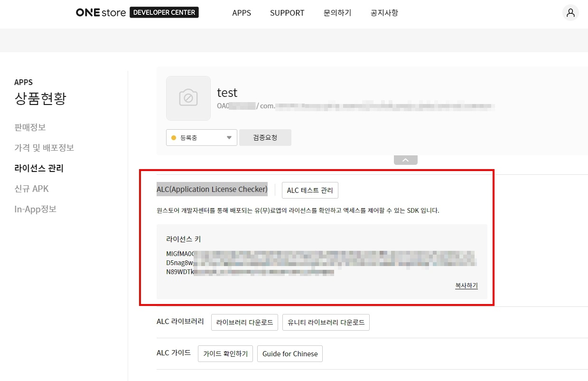Copy license key with 복사하기
This screenshot has width=588, height=381.
tap(466, 286)
